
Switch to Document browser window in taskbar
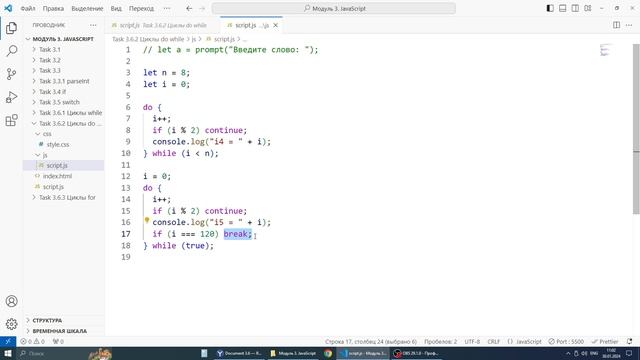[240, 353]
